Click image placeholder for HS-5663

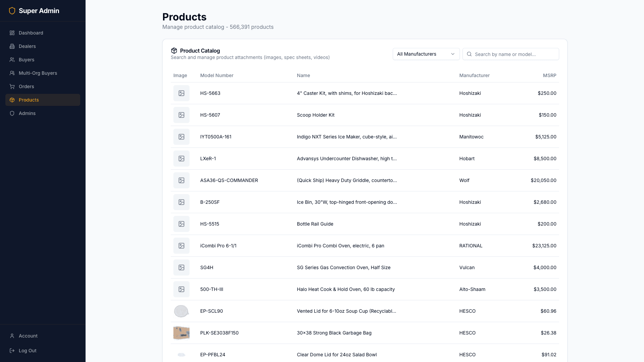click(x=181, y=93)
